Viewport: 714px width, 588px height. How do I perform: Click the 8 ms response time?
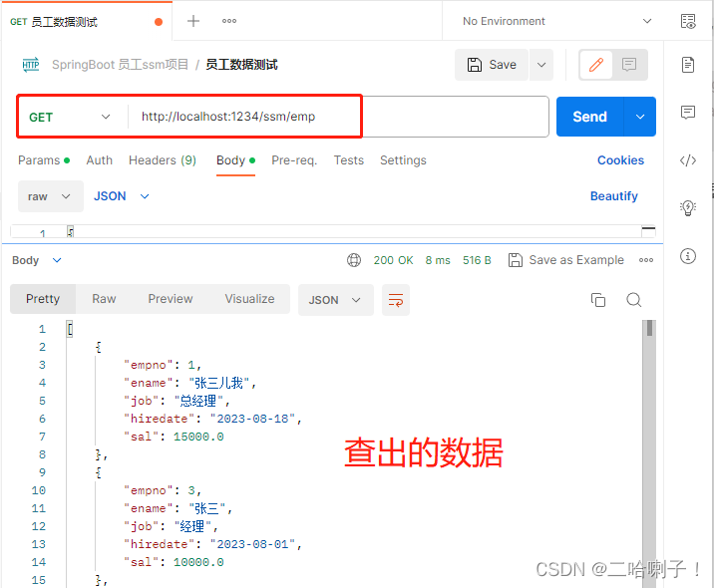click(x=438, y=260)
